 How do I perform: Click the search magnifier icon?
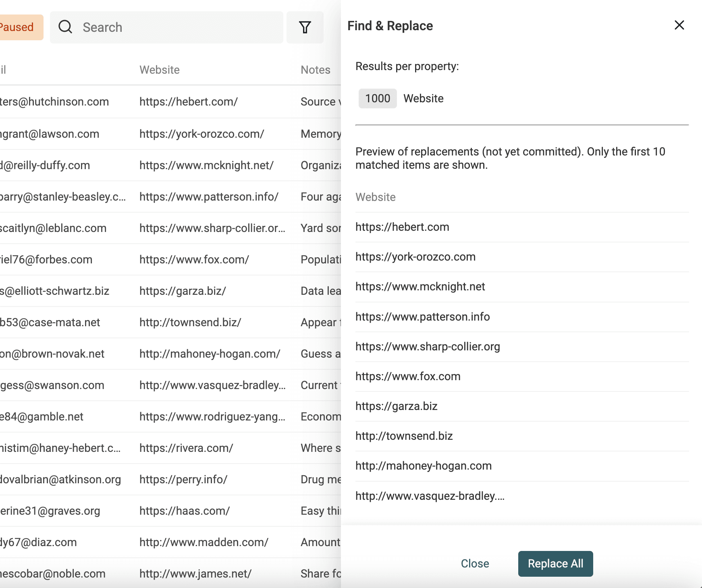65,27
